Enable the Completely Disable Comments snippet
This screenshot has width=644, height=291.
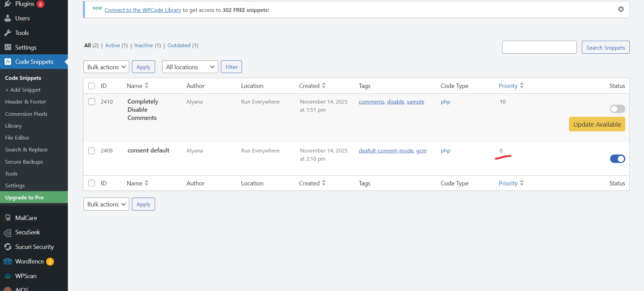tap(617, 109)
